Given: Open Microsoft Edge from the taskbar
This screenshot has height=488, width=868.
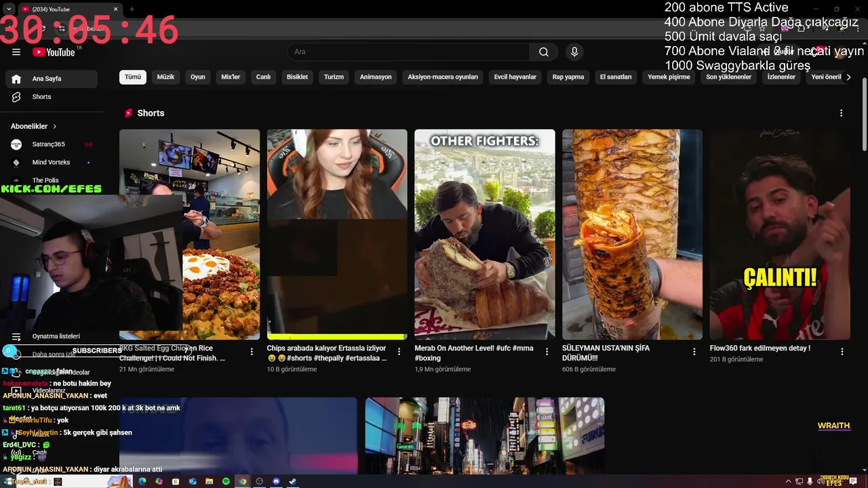Looking at the screenshot, I should (142, 482).
